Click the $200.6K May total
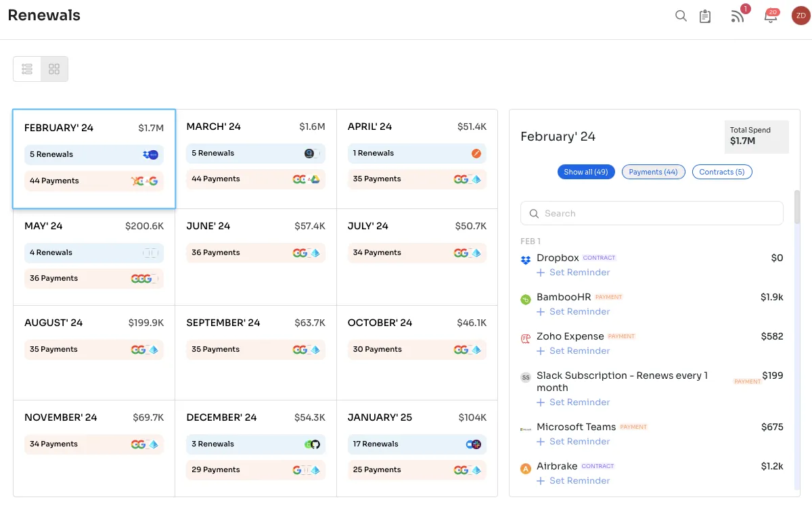The width and height of the screenshot is (812, 508). 144,226
